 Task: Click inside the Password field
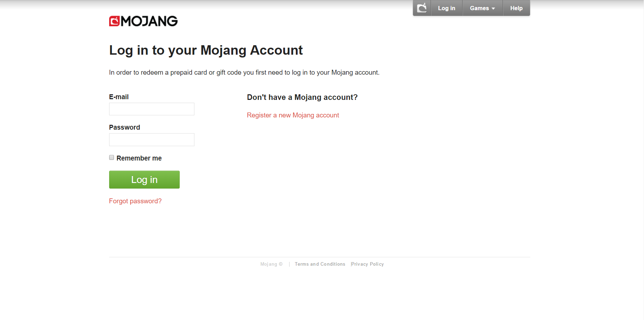pyautogui.click(x=152, y=139)
